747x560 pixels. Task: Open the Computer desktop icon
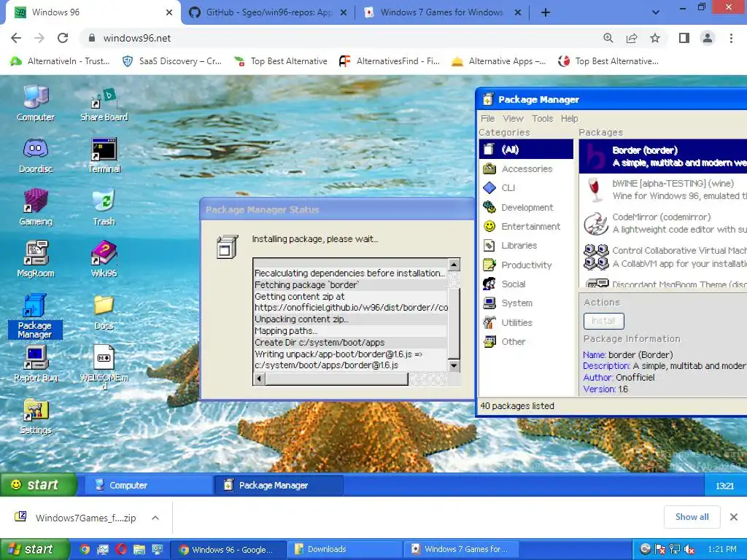[x=36, y=104]
